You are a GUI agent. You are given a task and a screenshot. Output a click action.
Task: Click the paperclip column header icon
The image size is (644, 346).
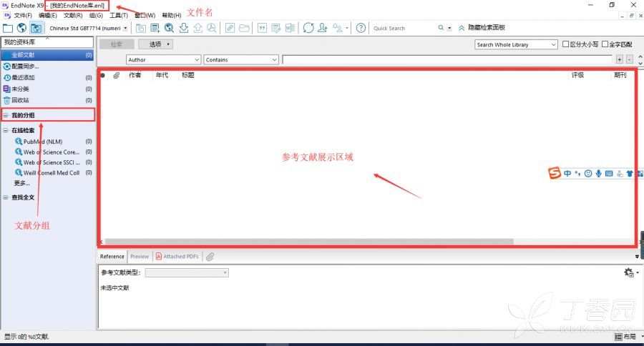pyautogui.click(x=116, y=75)
